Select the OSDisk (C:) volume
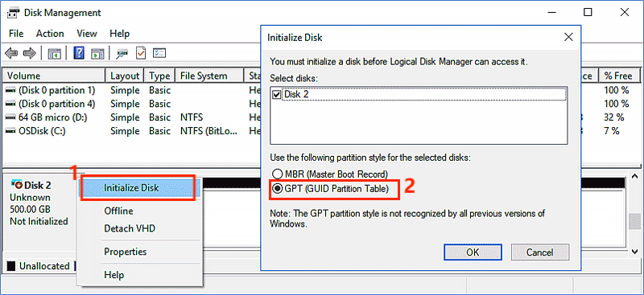Viewport: 644px width, 295px height. [x=42, y=131]
